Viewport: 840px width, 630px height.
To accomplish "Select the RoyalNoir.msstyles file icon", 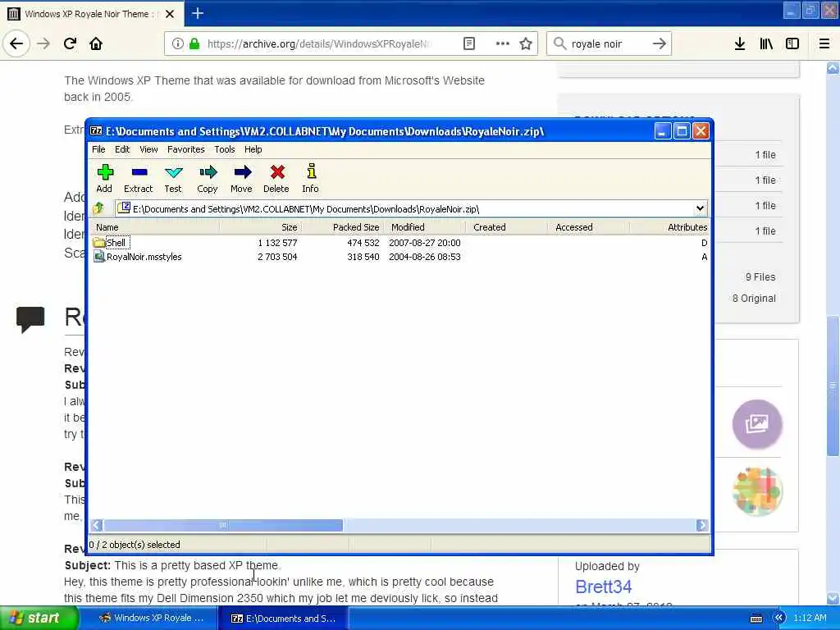I will [x=99, y=257].
